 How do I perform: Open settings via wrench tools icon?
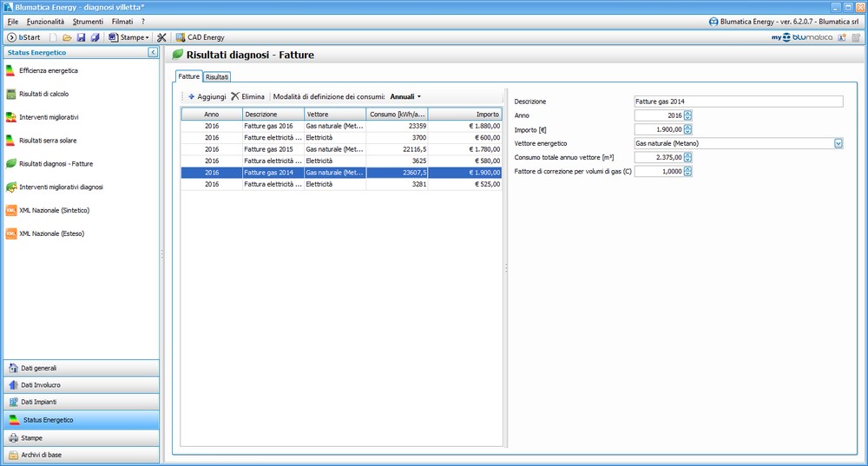tap(161, 37)
